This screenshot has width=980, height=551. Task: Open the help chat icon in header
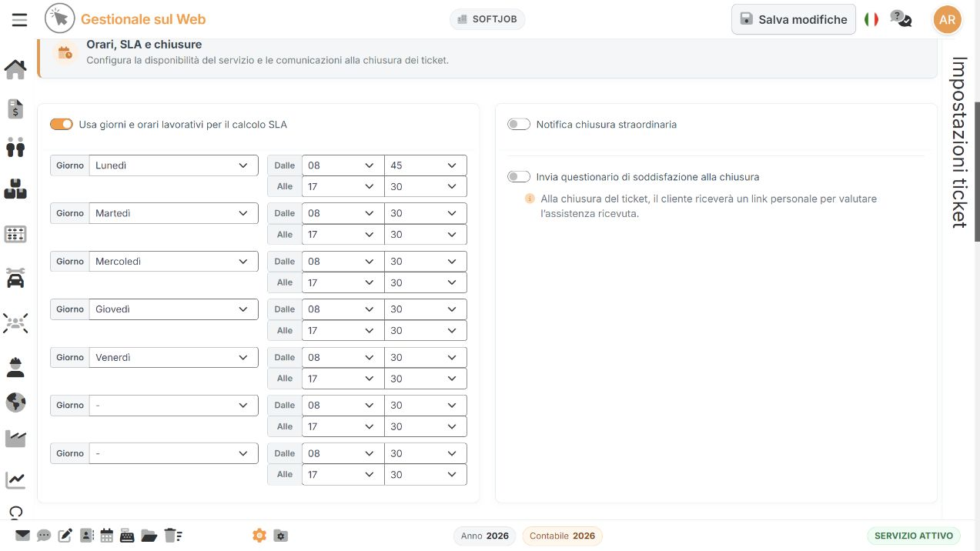(901, 19)
